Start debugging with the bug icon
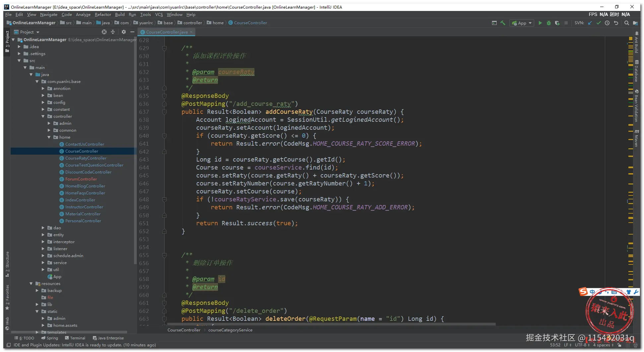This screenshot has width=644, height=352. click(x=548, y=23)
